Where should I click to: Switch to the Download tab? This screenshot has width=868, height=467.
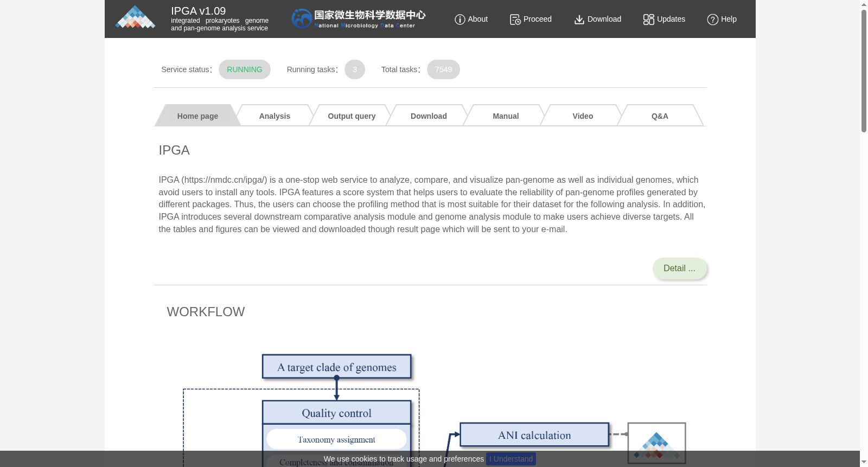pos(429,116)
